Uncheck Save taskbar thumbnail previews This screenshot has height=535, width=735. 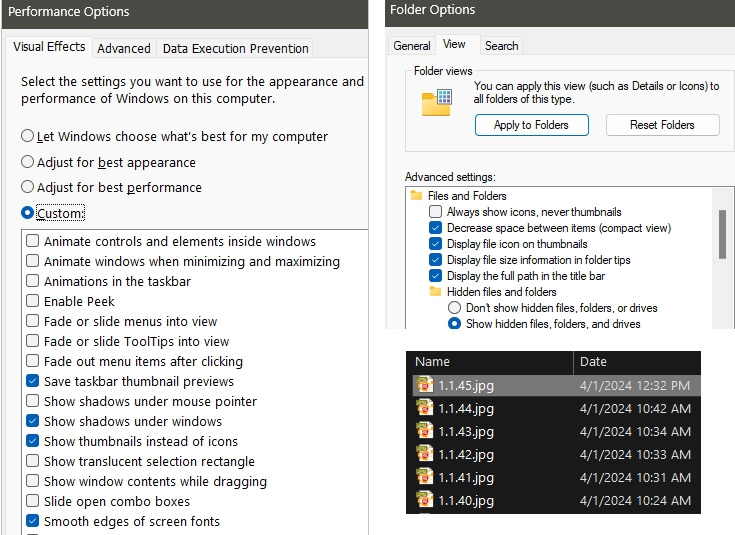[x=32, y=381]
